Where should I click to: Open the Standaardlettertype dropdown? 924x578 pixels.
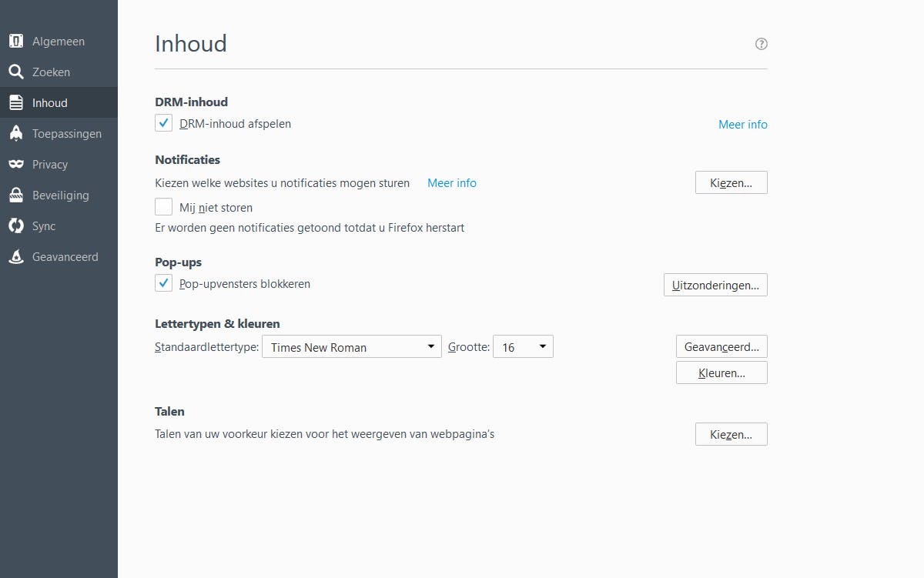351,346
